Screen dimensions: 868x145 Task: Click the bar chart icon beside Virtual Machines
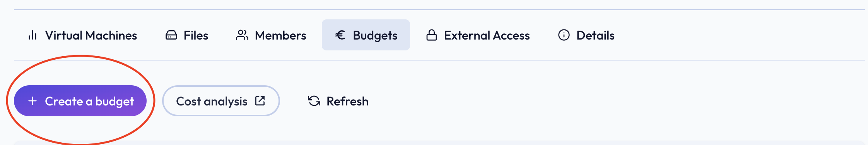coord(32,35)
